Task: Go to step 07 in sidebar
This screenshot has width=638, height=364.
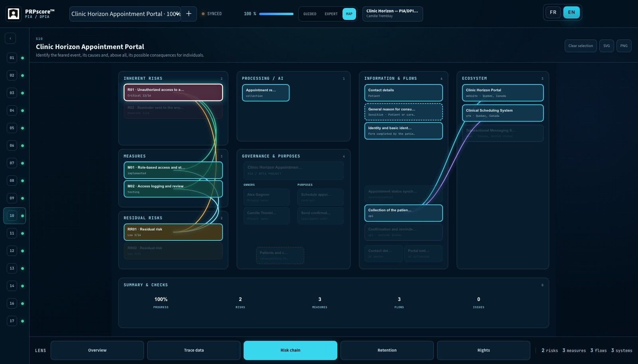Action: tap(12, 163)
